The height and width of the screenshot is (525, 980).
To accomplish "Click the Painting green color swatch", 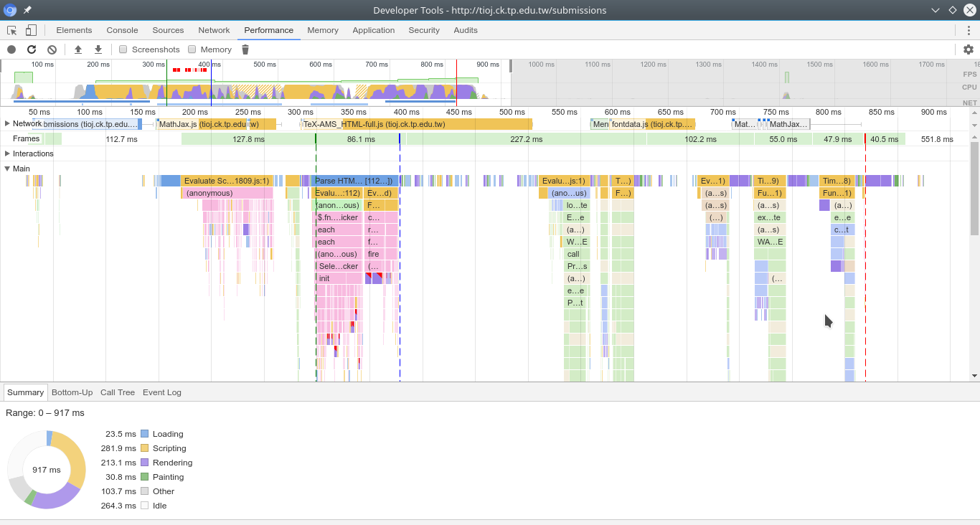I will (144, 477).
